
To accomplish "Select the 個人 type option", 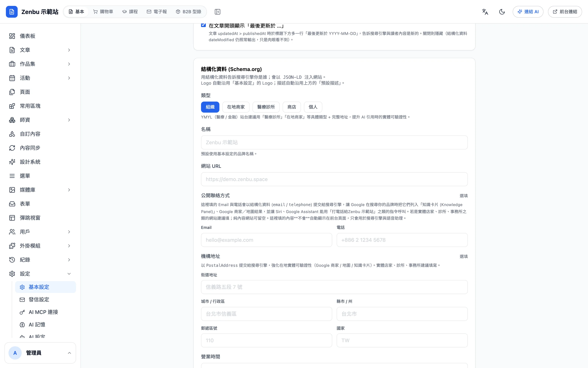I will coord(313,107).
